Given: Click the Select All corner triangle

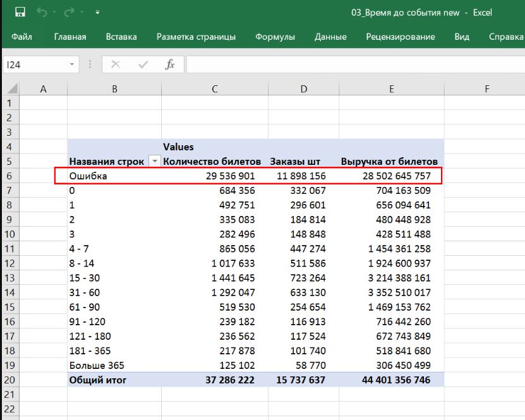Looking at the screenshot, I should click(12, 89).
